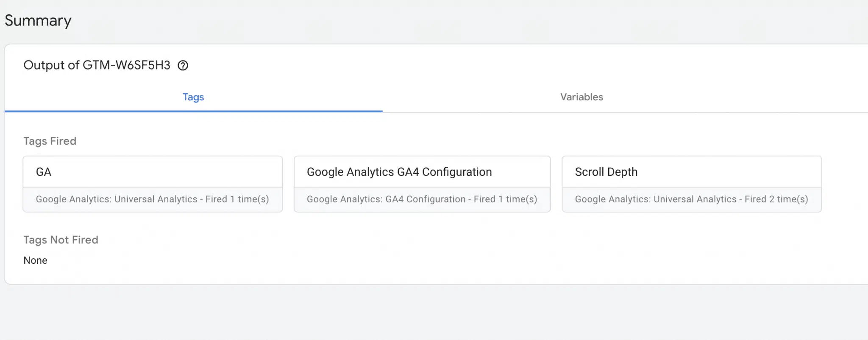The width and height of the screenshot is (868, 340).
Task: Click the blue underline beneath the Tags tab
Action: point(193,111)
